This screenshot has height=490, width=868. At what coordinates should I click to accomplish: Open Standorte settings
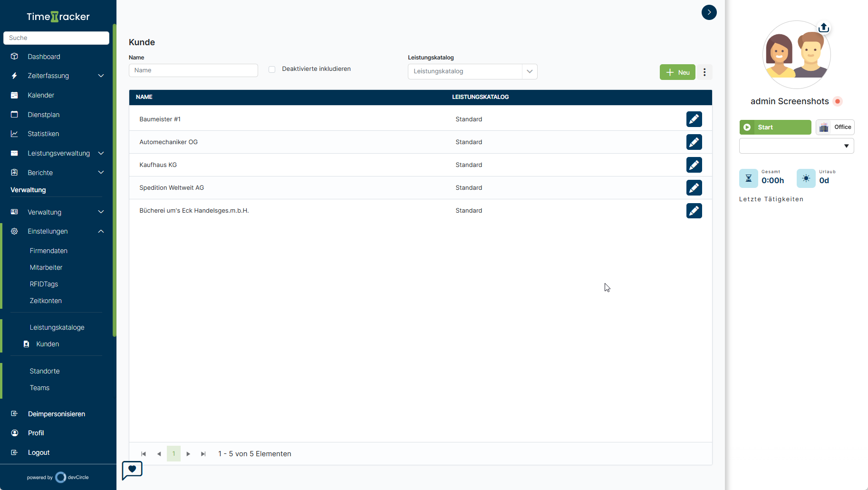[x=45, y=371]
